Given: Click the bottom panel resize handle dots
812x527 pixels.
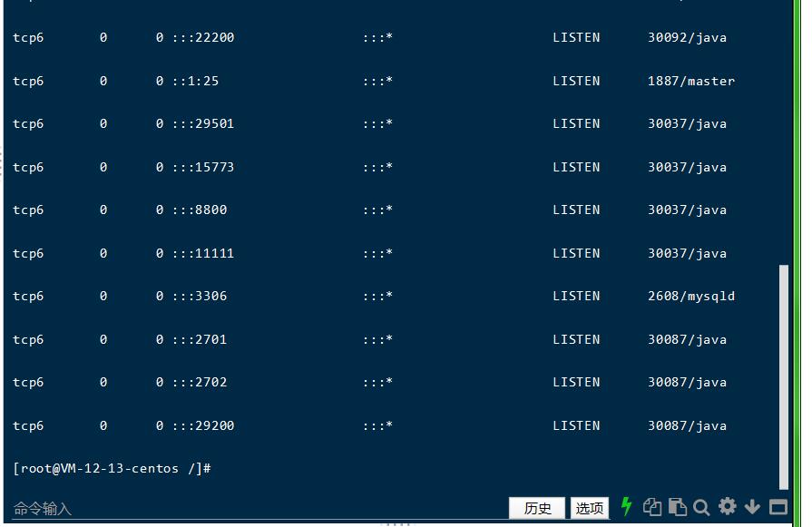Looking at the screenshot, I should click(397, 524).
